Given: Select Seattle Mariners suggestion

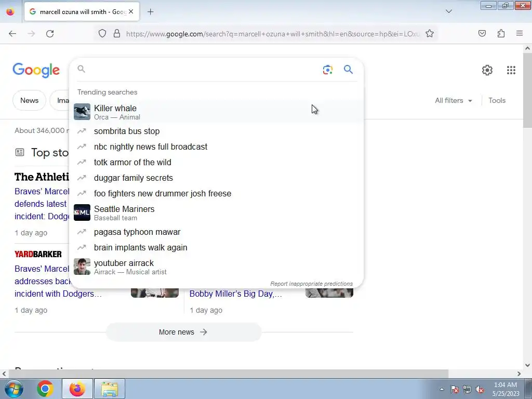Looking at the screenshot, I should pos(216,212).
